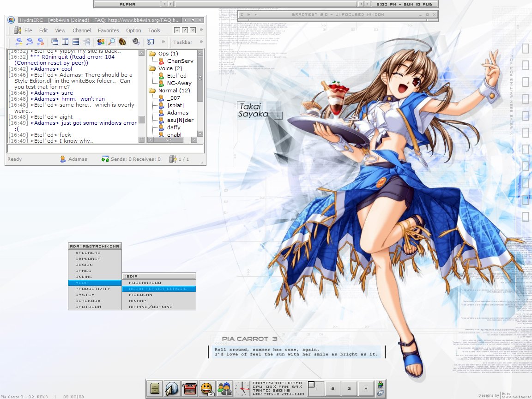The image size is (532, 399).
Task: Open the Xplorer2 menu entry
Action: point(95,253)
